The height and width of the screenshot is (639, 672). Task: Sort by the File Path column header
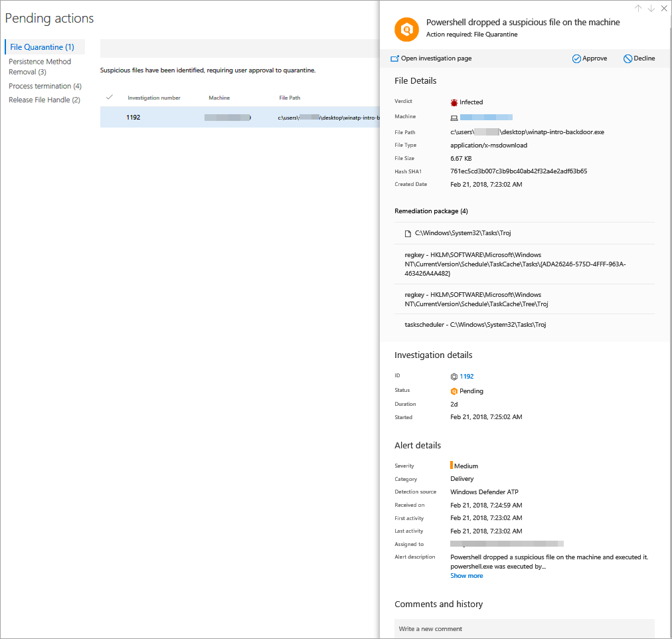tap(290, 98)
